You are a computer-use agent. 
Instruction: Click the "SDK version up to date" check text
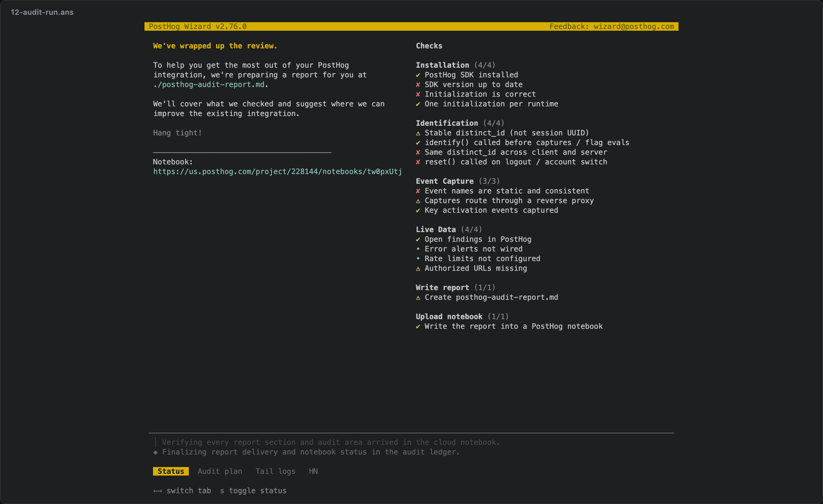point(473,84)
